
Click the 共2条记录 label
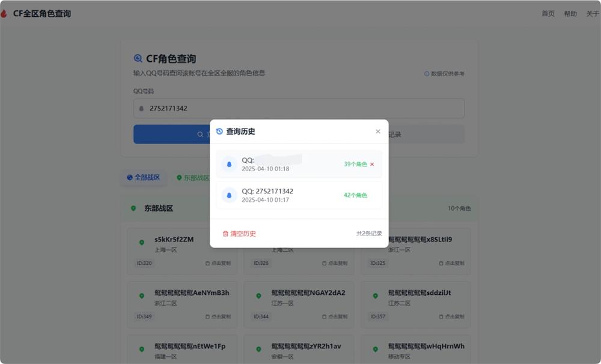[369, 233]
